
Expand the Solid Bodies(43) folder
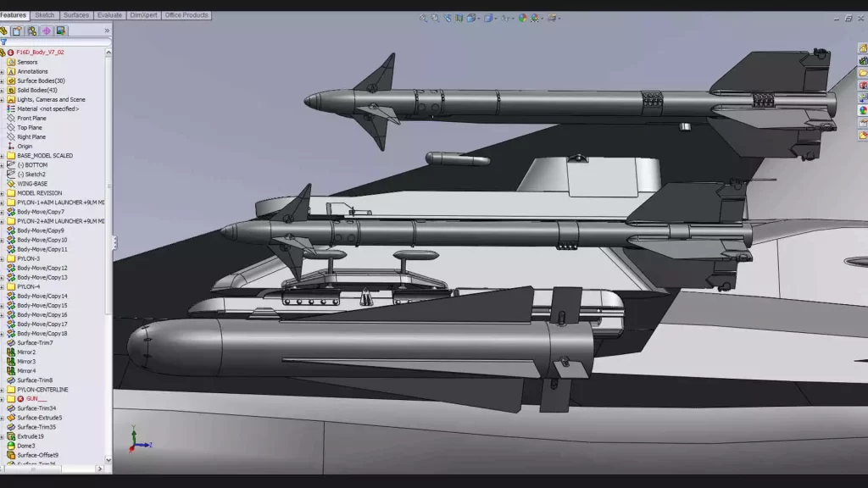(3, 91)
